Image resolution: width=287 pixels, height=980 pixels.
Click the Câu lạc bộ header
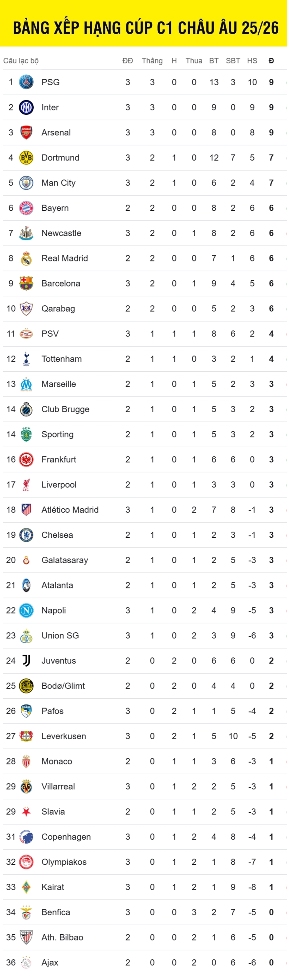[x=21, y=61]
